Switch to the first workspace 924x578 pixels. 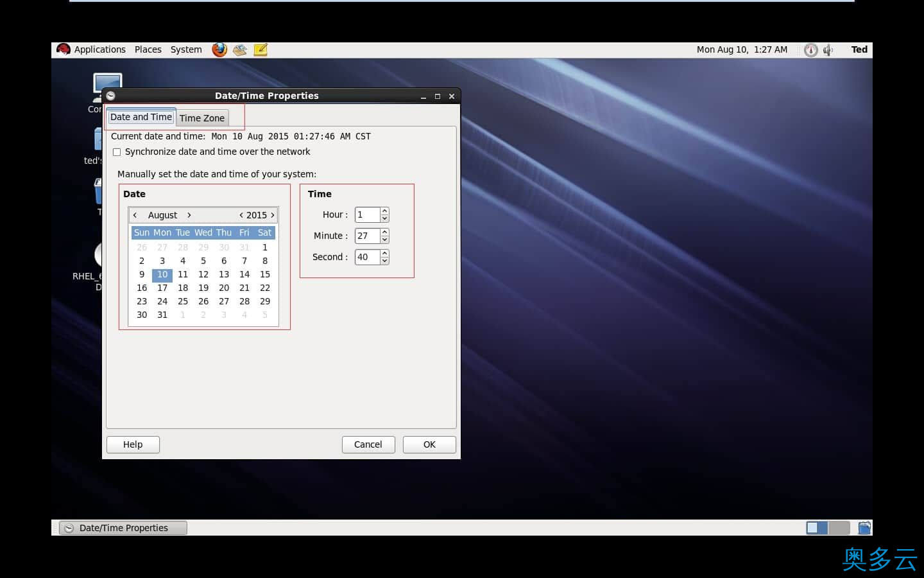pyautogui.click(x=817, y=528)
